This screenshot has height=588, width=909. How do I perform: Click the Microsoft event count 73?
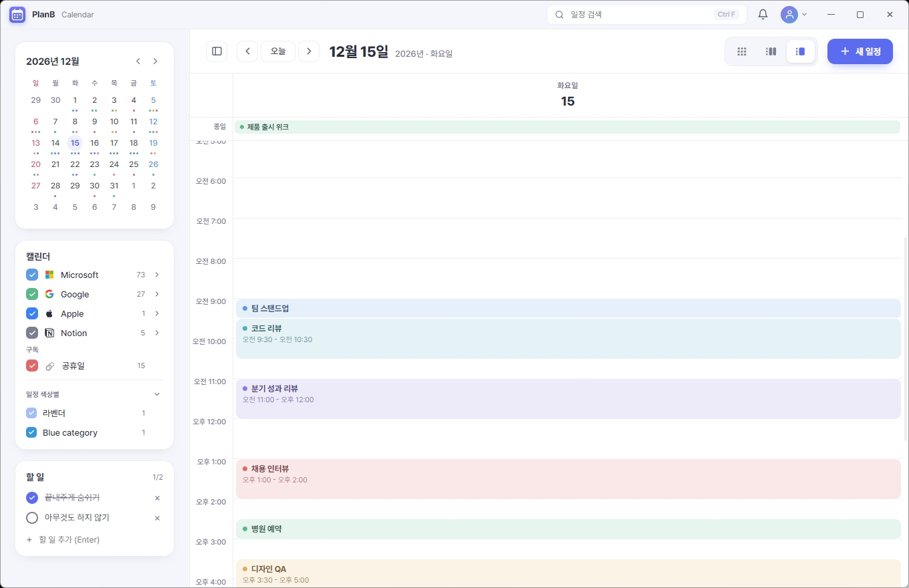(140, 275)
